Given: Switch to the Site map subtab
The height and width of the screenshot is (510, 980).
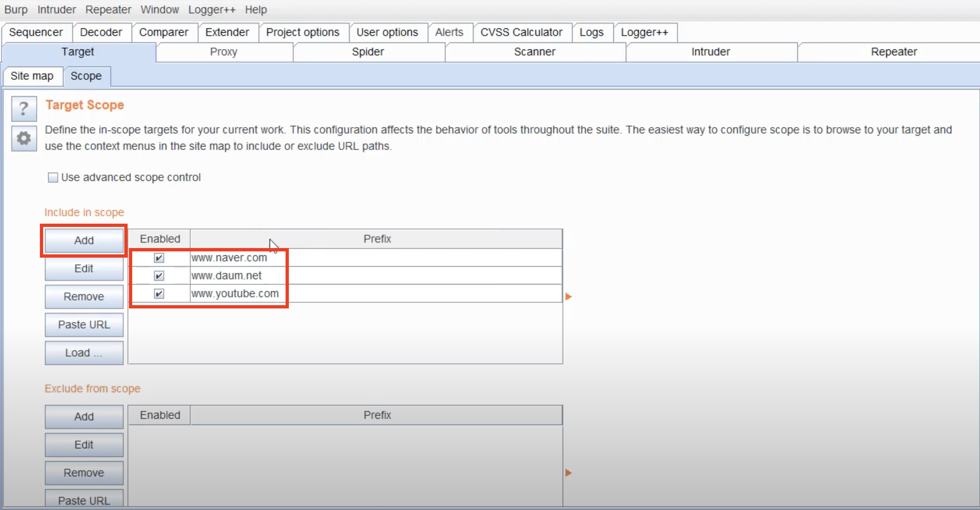Looking at the screenshot, I should click(32, 76).
